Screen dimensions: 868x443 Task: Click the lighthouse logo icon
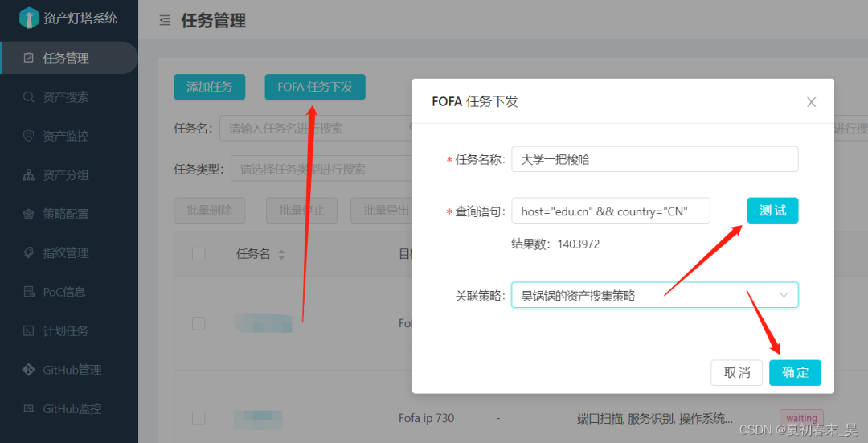[x=29, y=18]
